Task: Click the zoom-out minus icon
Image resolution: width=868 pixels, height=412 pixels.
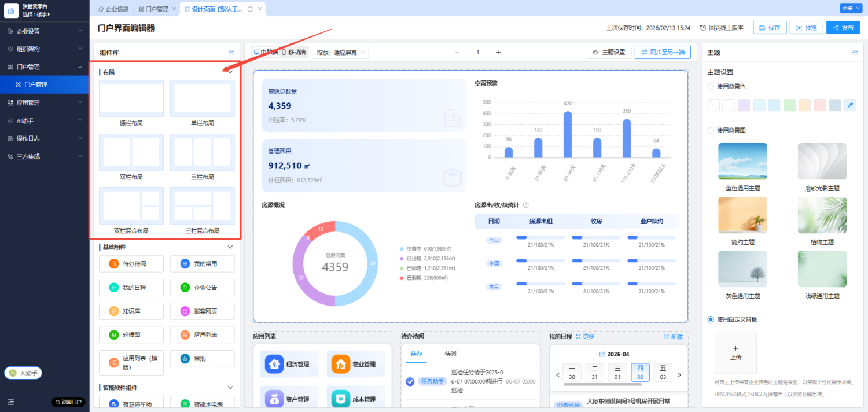Action: tap(457, 52)
